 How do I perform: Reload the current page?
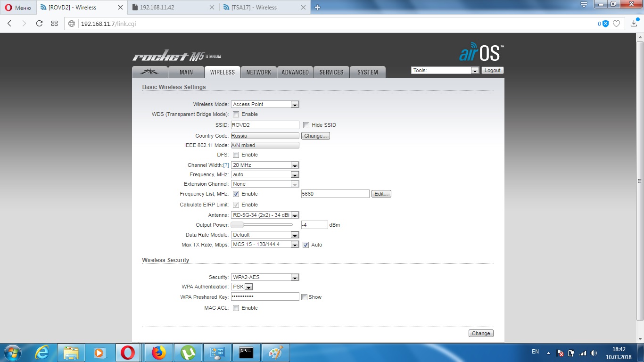[40, 24]
